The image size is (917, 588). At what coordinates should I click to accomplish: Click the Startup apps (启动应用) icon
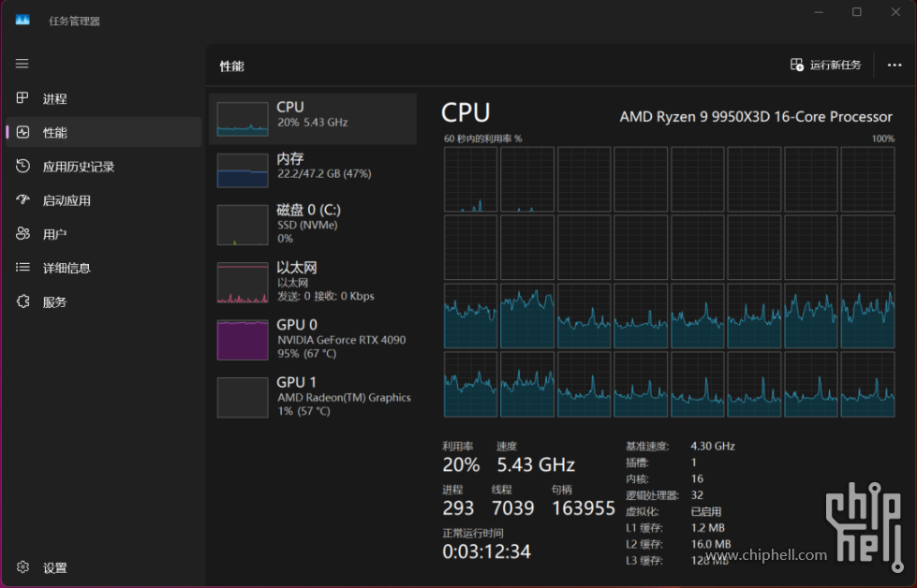22,199
